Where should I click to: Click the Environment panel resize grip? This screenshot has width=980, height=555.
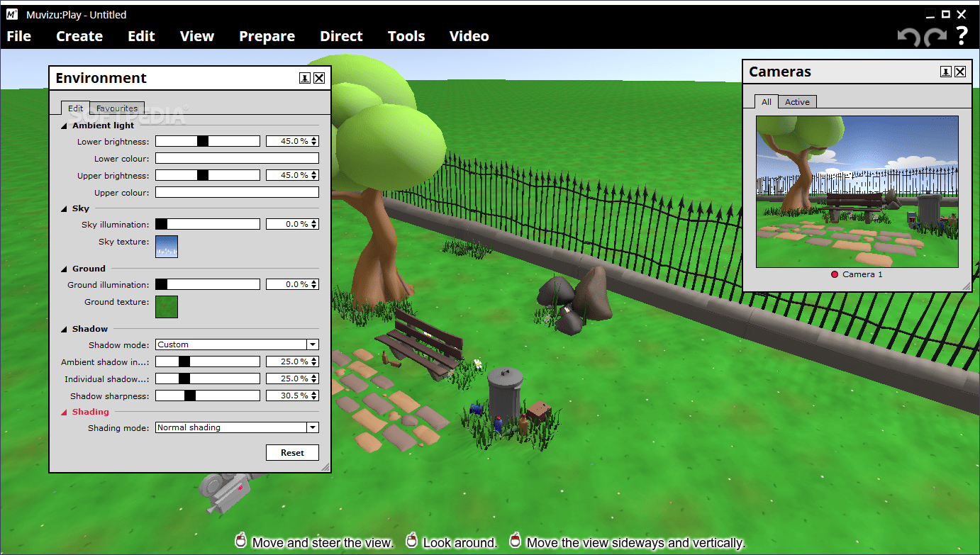pyautogui.click(x=325, y=467)
